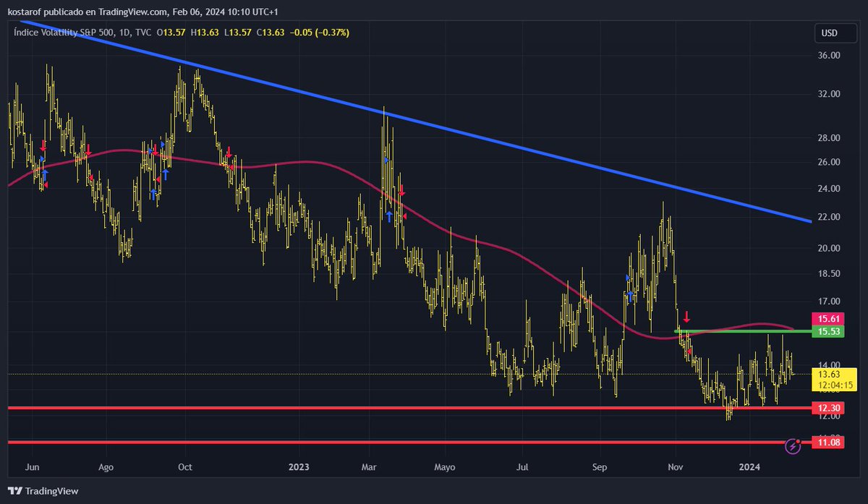Click the 2023 date axis label

pyautogui.click(x=298, y=467)
